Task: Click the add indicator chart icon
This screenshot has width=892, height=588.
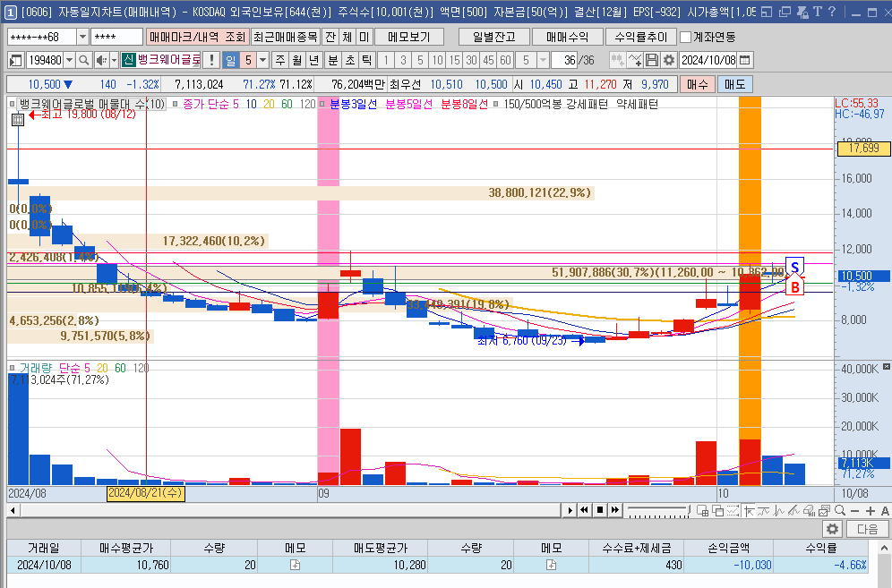Action: [x=635, y=60]
